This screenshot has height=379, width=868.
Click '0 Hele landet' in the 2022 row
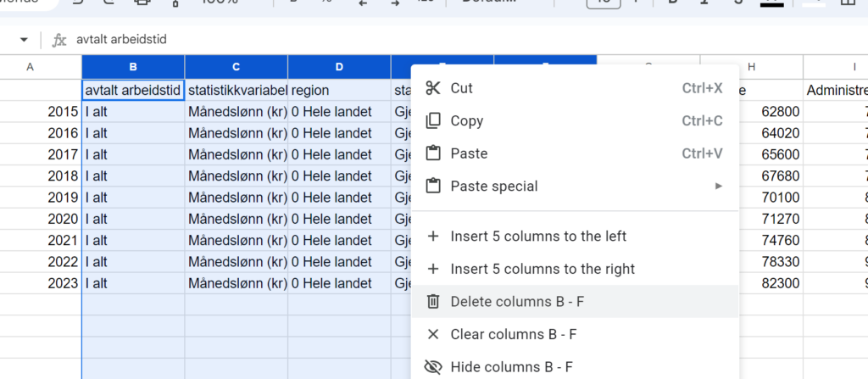339,262
